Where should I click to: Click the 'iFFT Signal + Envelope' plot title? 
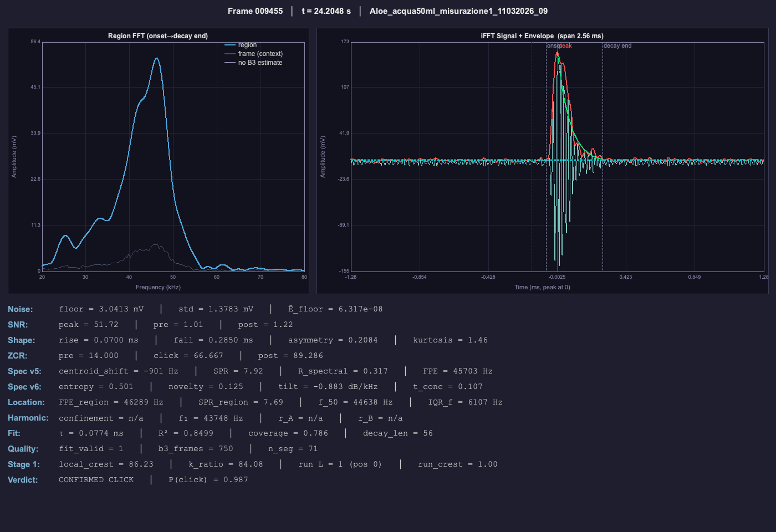(x=542, y=36)
